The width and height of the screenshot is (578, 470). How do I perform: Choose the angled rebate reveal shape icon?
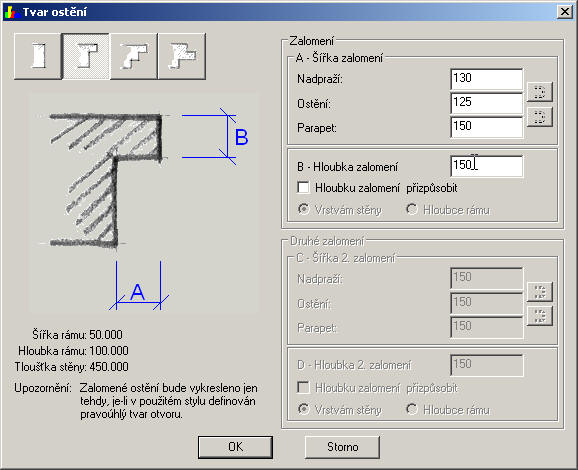point(134,56)
